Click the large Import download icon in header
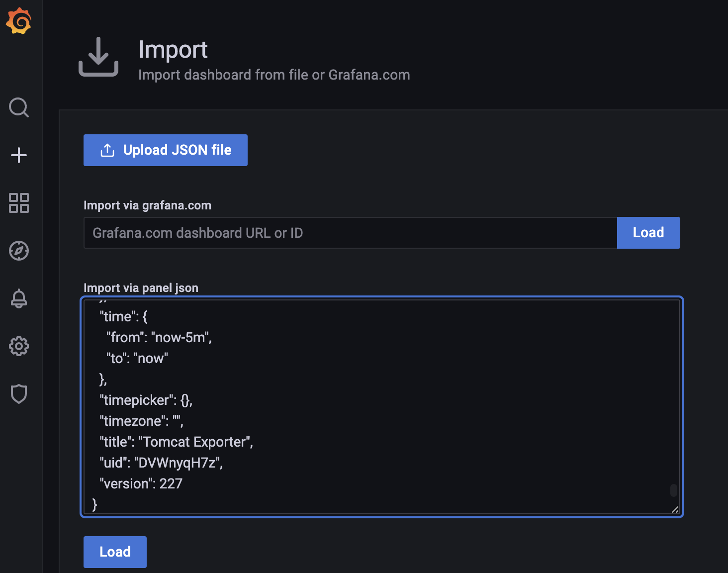728x573 pixels. [x=98, y=57]
